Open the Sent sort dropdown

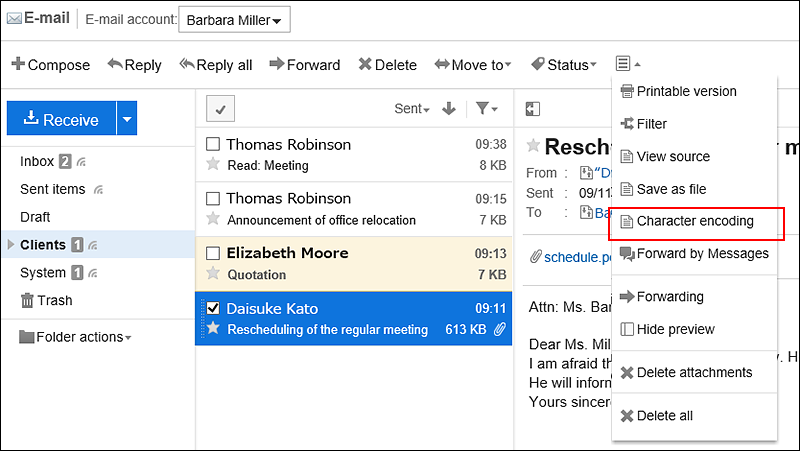(412, 109)
